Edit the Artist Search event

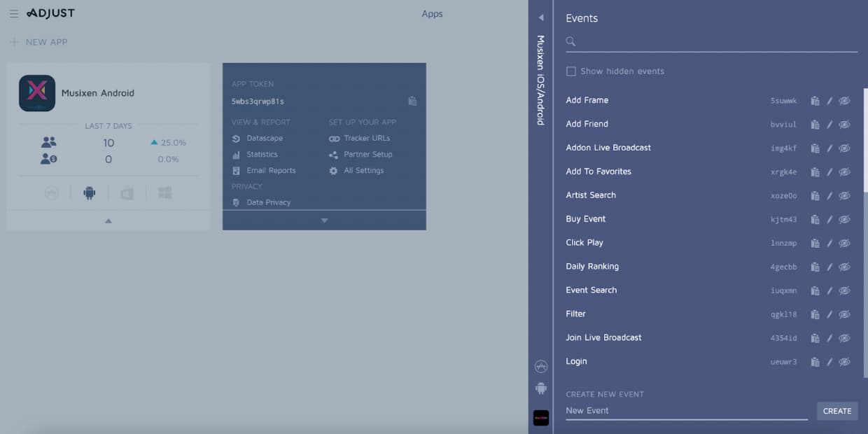click(829, 196)
